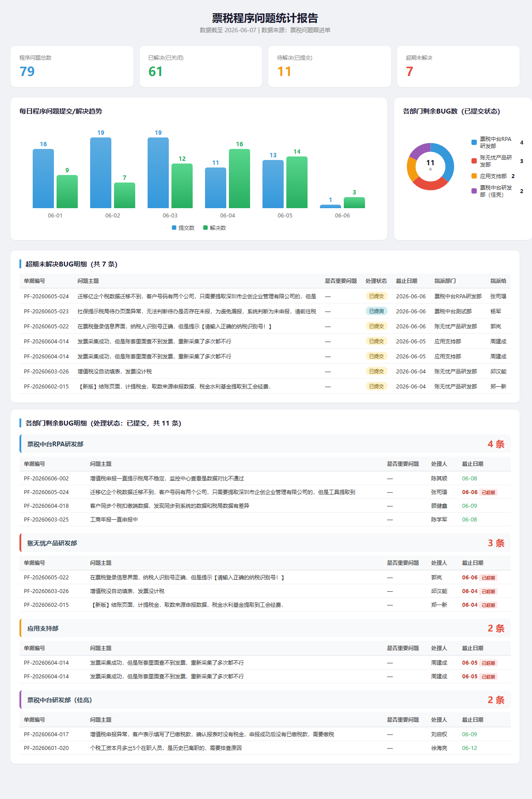Click the 已提测 status badge
The height and width of the screenshot is (799, 532).
376,311
